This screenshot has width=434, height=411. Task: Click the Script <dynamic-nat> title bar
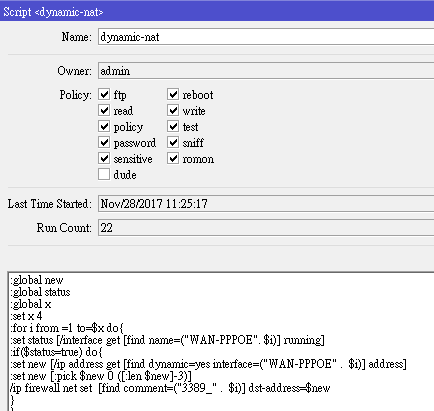[217, 11]
